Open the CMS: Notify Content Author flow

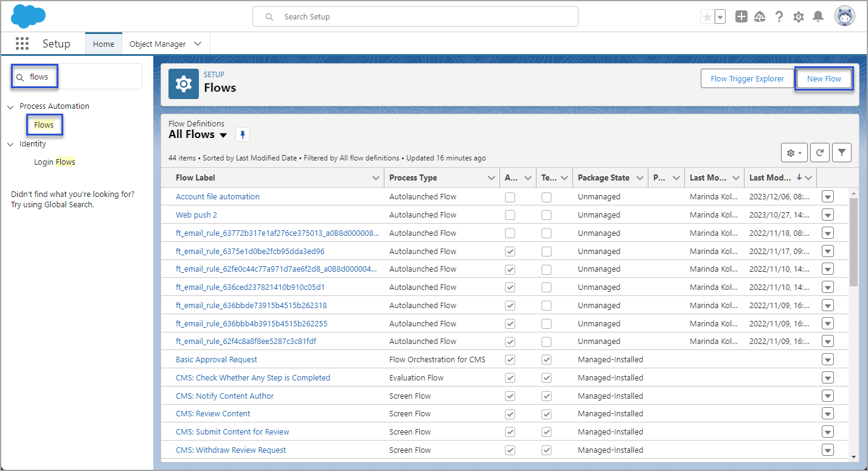pos(224,396)
